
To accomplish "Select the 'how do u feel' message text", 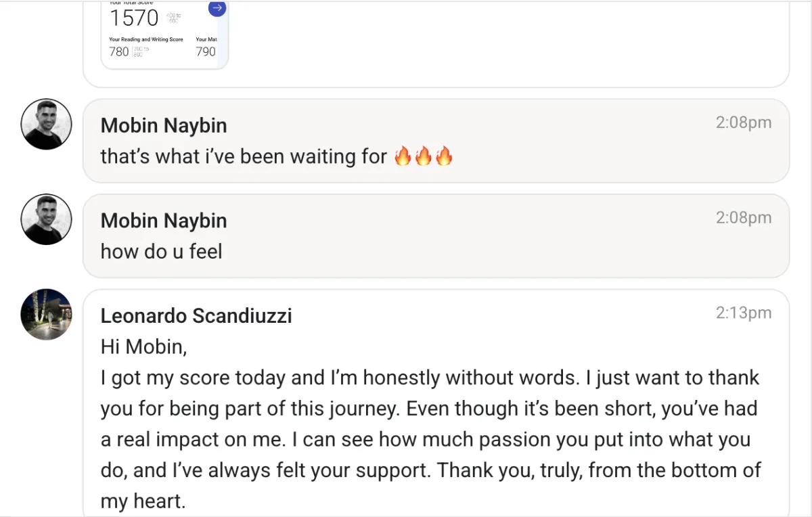I will coord(161,252).
